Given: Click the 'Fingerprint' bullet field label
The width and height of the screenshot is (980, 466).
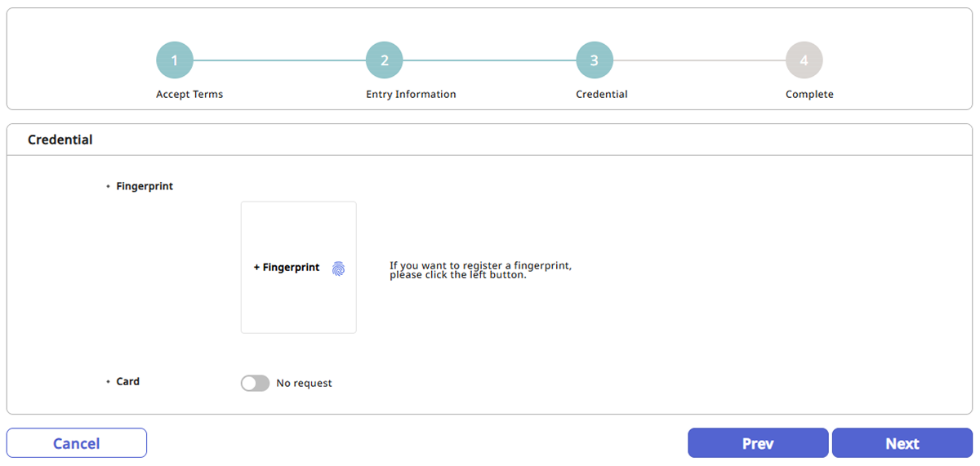Looking at the screenshot, I should [145, 186].
